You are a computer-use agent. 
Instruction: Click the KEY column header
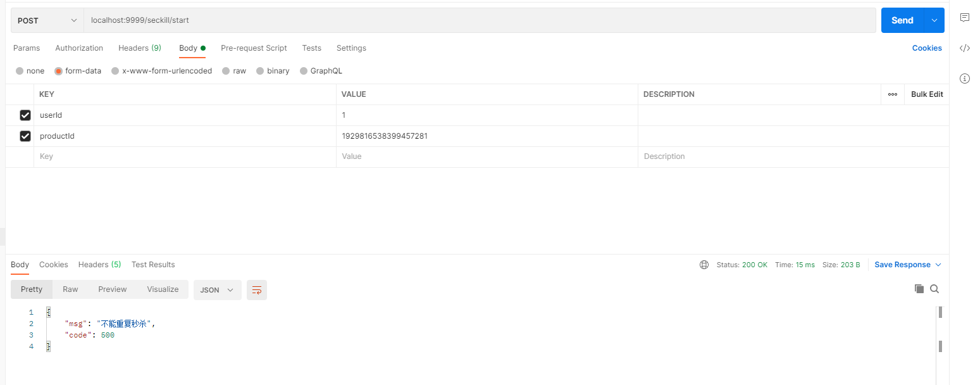pos(47,94)
